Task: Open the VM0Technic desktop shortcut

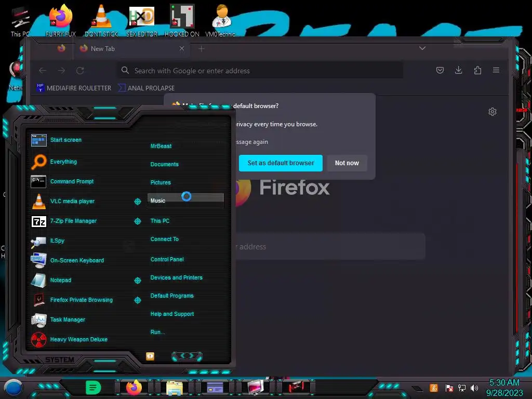Action: point(222,21)
